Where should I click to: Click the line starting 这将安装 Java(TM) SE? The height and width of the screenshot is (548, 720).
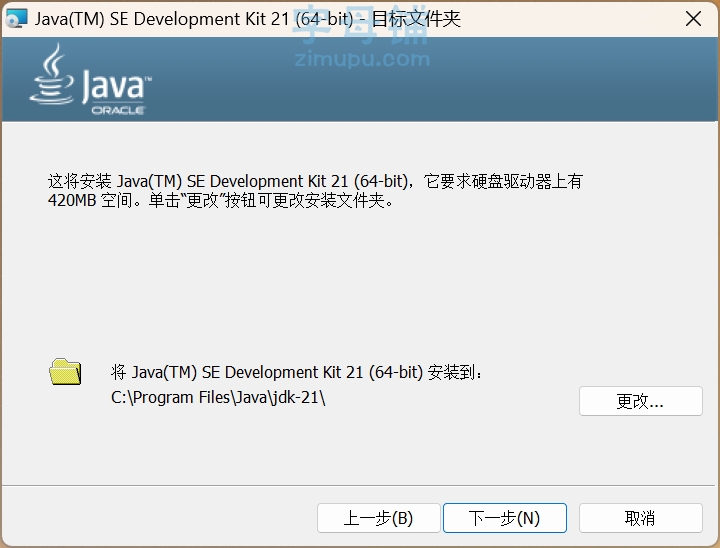[x=315, y=181]
